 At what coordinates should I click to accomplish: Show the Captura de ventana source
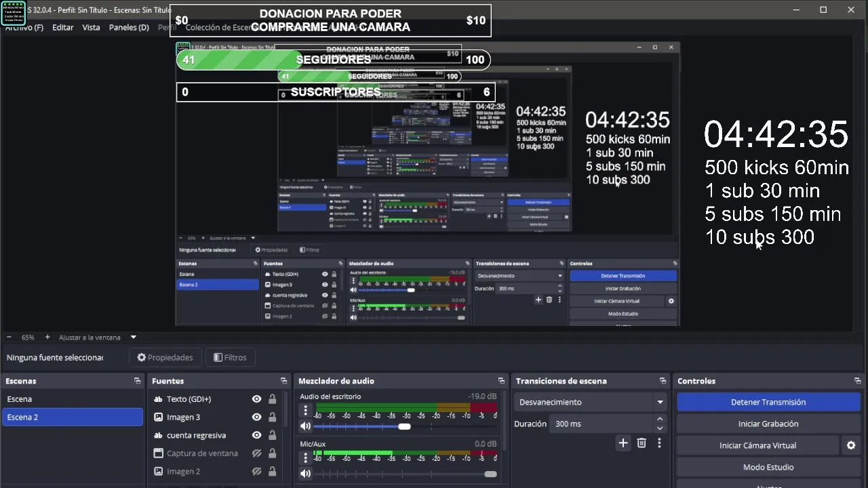pos(256,453)
